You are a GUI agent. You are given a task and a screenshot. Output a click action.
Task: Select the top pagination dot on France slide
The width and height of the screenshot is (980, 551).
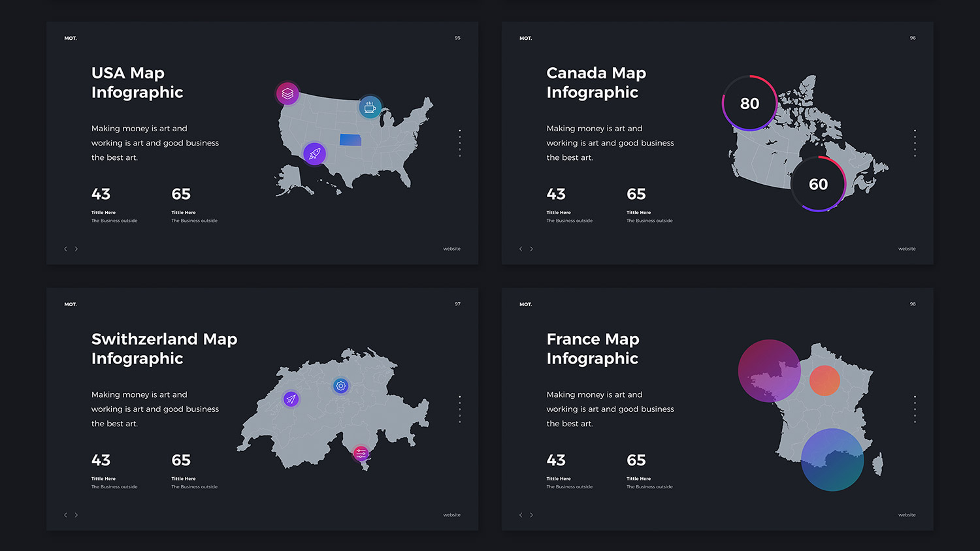pos(915,396)
